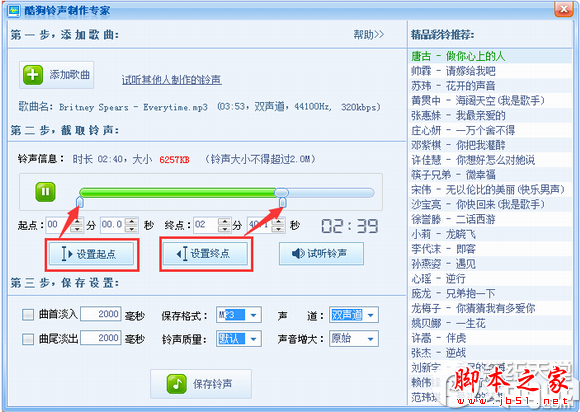Select 沙宝亮 - 你快回来 ringtone
580x412 pixels.
tap(490, 205)
